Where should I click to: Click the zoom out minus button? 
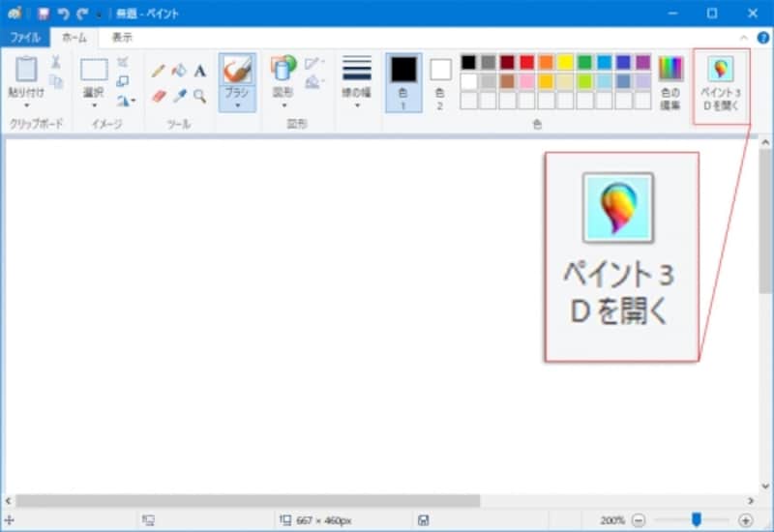639,520
